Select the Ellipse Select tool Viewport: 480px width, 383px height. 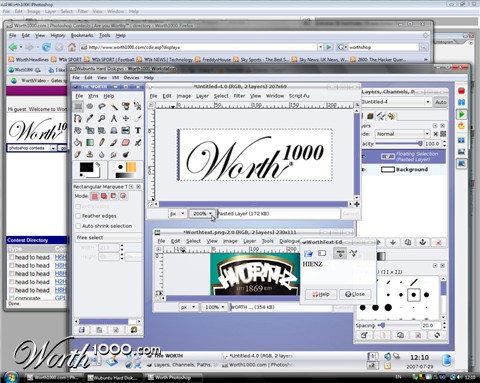tap(90, 106)
